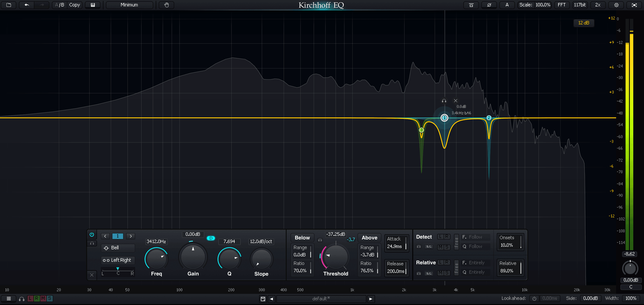644x305 pixels.
Task: Go to previous band arrow
Action: pyautogui.click(x=105, y=236)
